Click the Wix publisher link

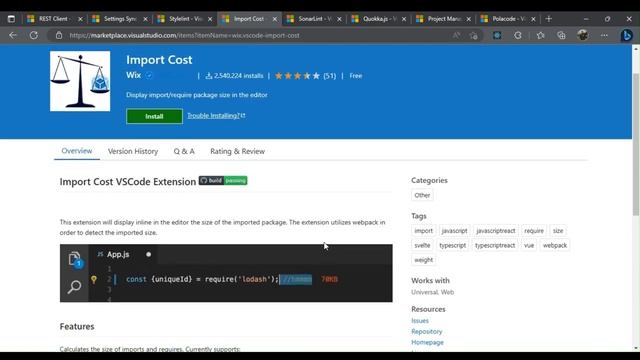tap(133, 75)
